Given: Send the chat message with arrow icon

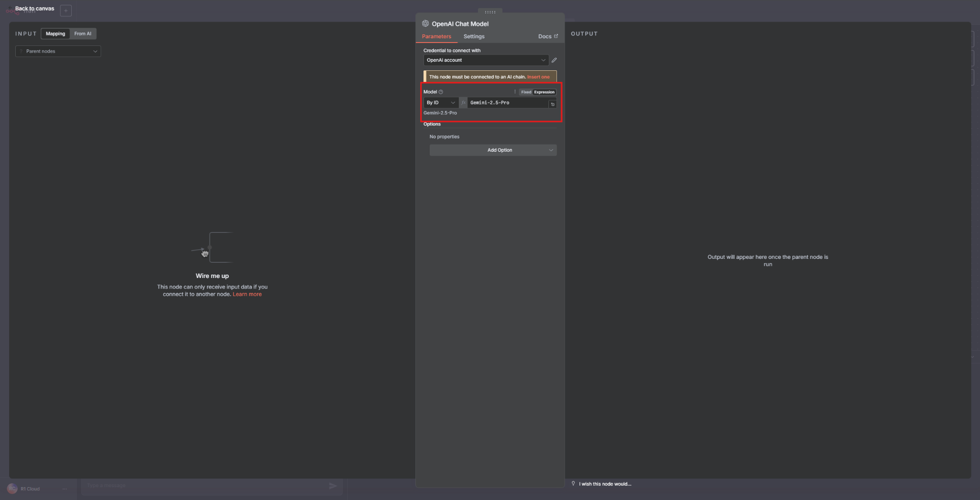Looking at the screenshot, I should (333, 486).
